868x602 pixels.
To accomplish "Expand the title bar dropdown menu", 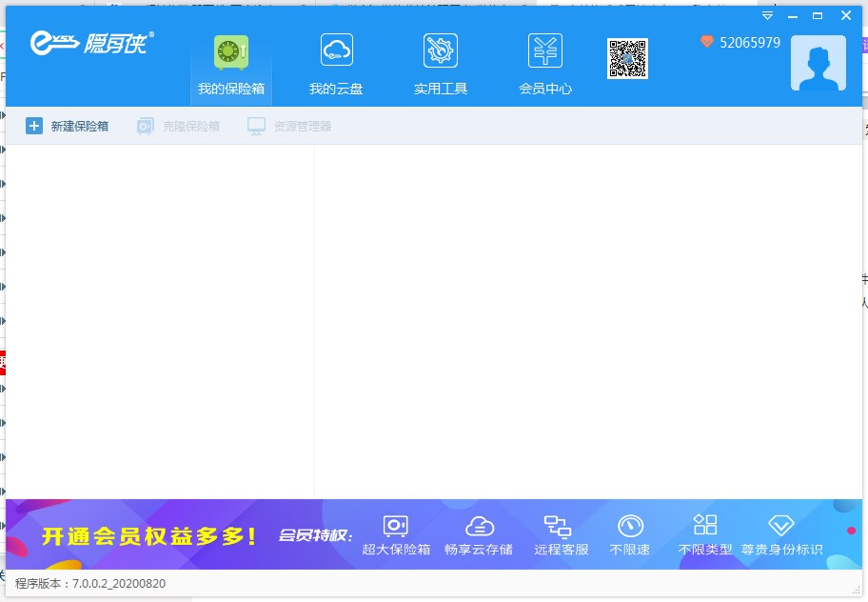I will click(x=767, y=16).
